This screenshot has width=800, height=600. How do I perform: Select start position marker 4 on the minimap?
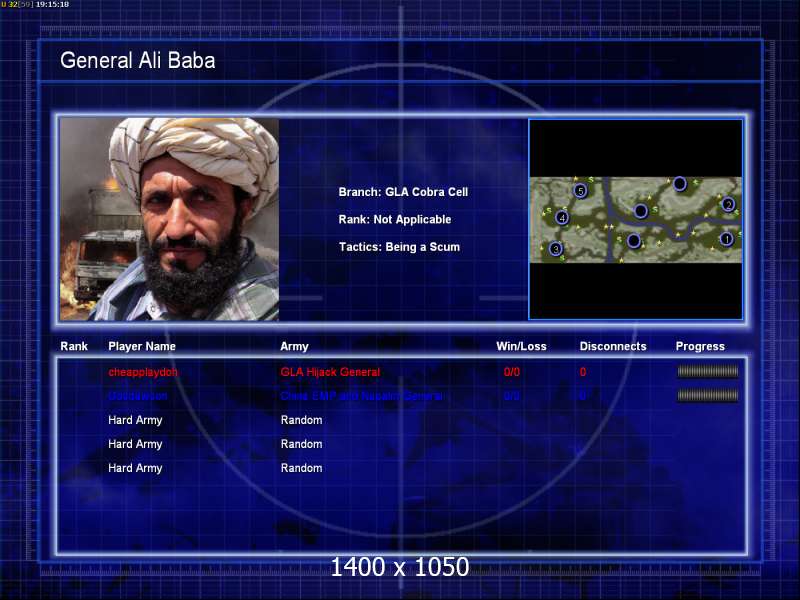pos(562,218)
